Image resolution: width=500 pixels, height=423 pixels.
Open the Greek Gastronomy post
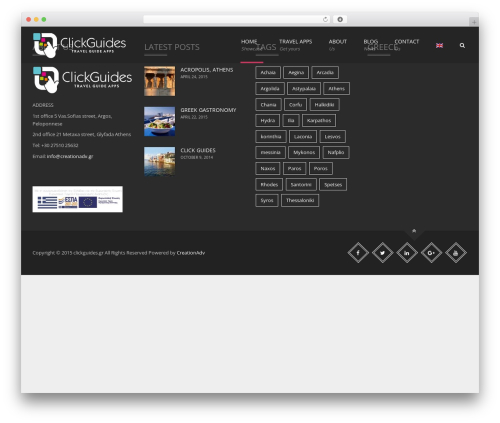[208, 110]
